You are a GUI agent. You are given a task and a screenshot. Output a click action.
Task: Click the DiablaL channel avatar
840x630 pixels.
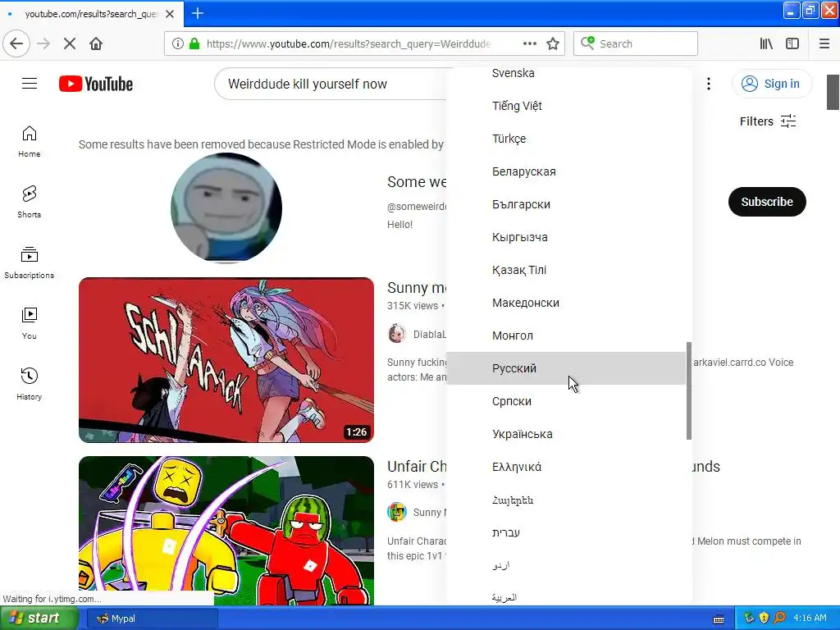pos(396,334)
